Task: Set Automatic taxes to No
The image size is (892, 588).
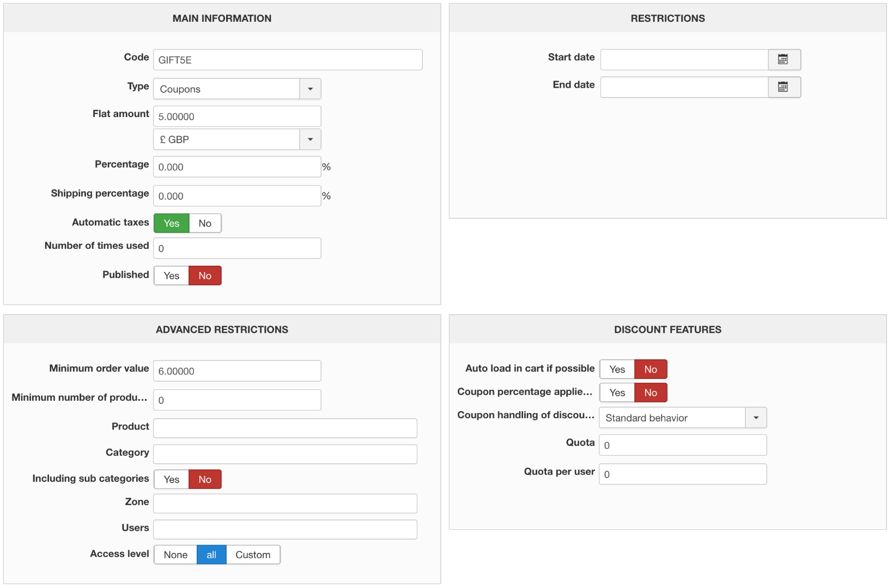Action: coord(205,223)
